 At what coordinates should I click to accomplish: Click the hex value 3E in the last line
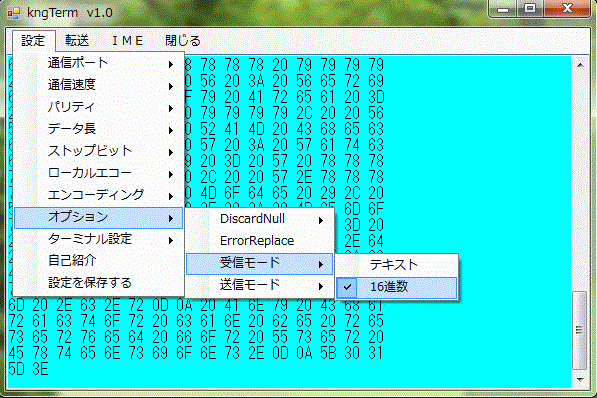pos(40,369)
